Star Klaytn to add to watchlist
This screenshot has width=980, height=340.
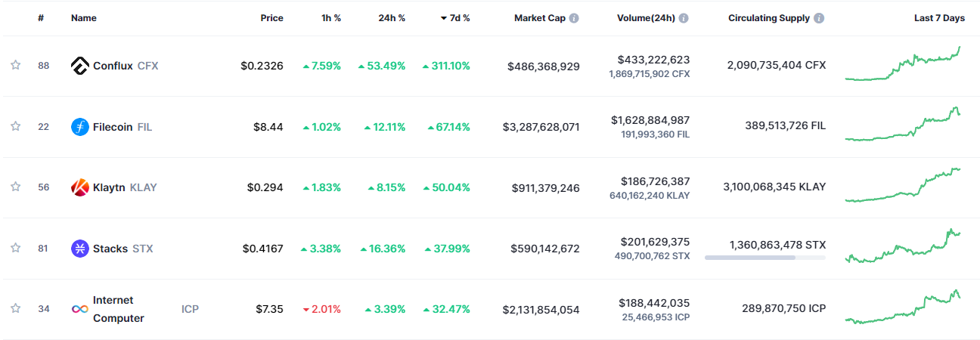coord(15,187)
